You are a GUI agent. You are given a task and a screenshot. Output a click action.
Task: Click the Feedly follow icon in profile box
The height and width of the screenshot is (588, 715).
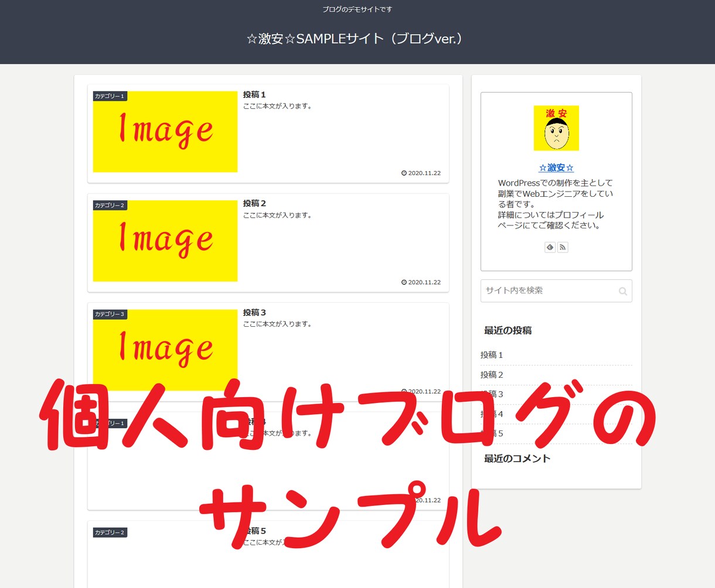550,247
